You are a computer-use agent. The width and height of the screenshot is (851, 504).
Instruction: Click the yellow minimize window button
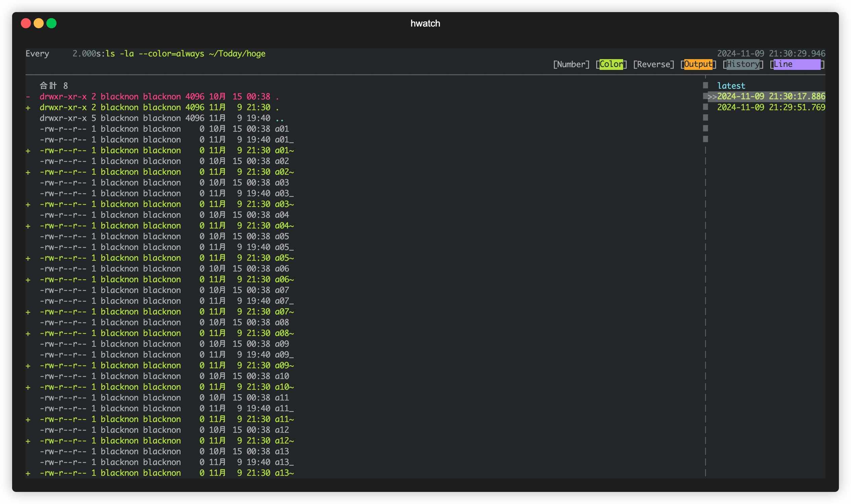coord(38,23)
